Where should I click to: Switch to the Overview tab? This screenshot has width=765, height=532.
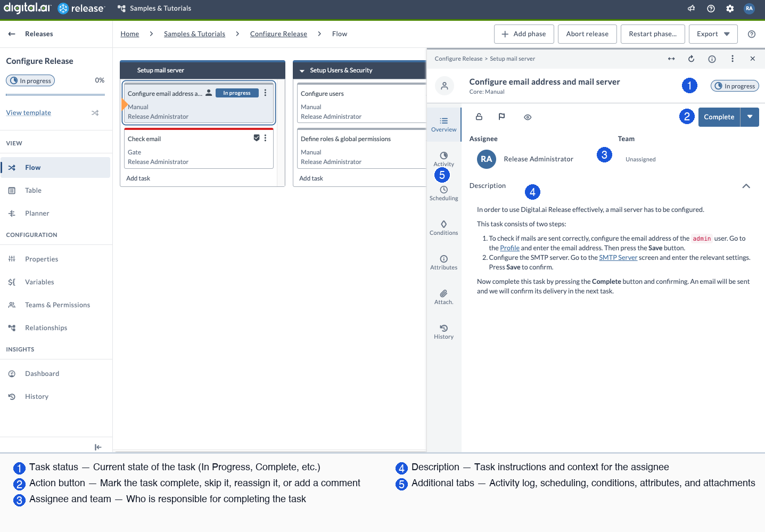443,124
